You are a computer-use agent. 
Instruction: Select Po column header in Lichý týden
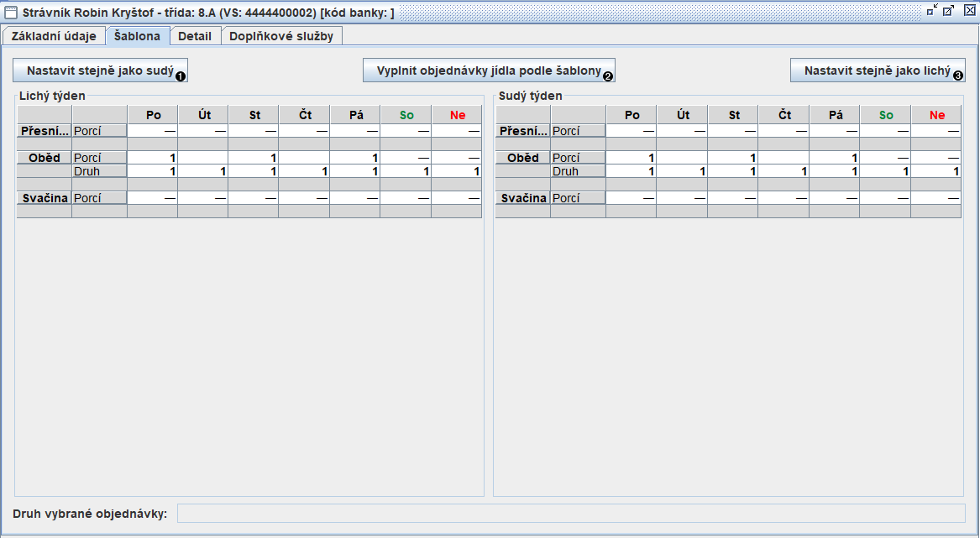[x=153, y=115]
